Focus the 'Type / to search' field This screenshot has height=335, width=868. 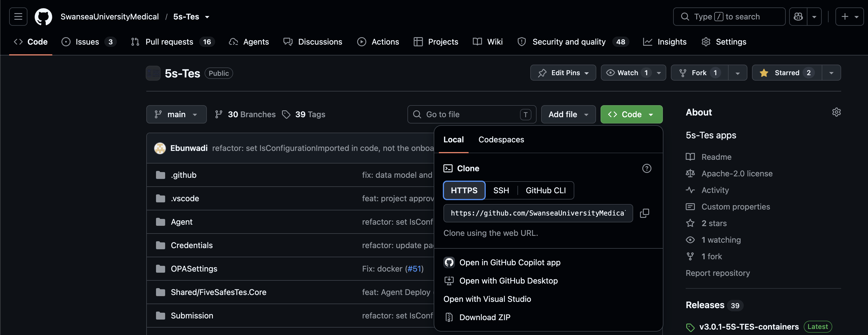pyautogui.click(x=729, y=17)
